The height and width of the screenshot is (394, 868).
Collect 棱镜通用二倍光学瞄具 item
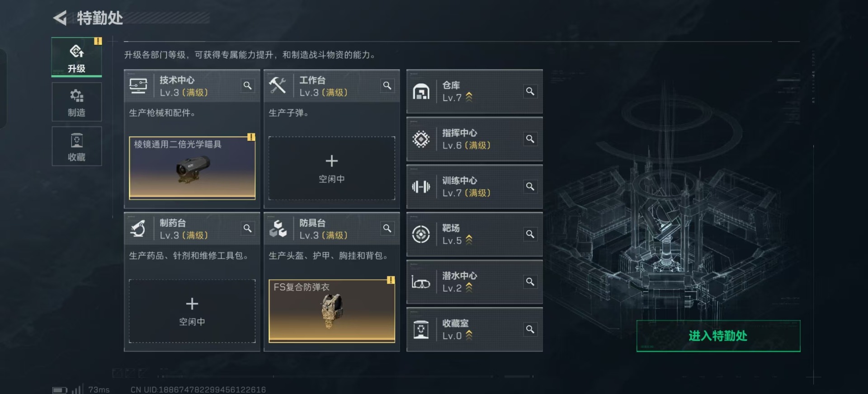pos(192,168)
